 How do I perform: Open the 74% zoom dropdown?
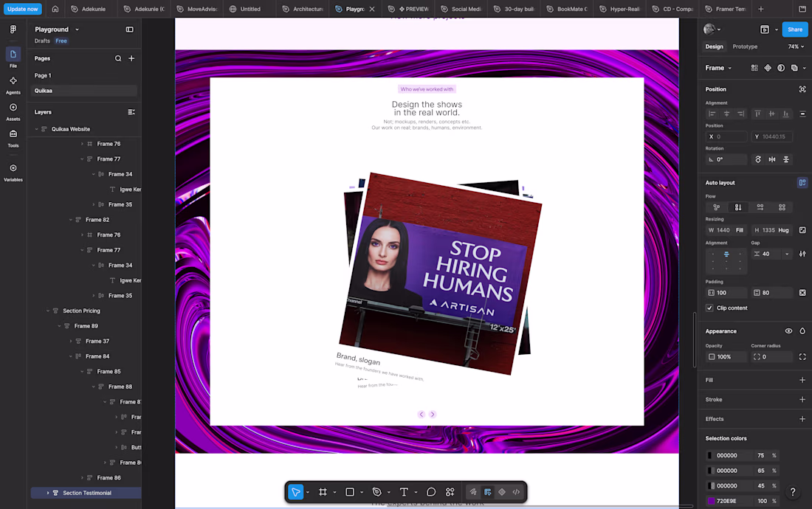click(x=796, y=46)
